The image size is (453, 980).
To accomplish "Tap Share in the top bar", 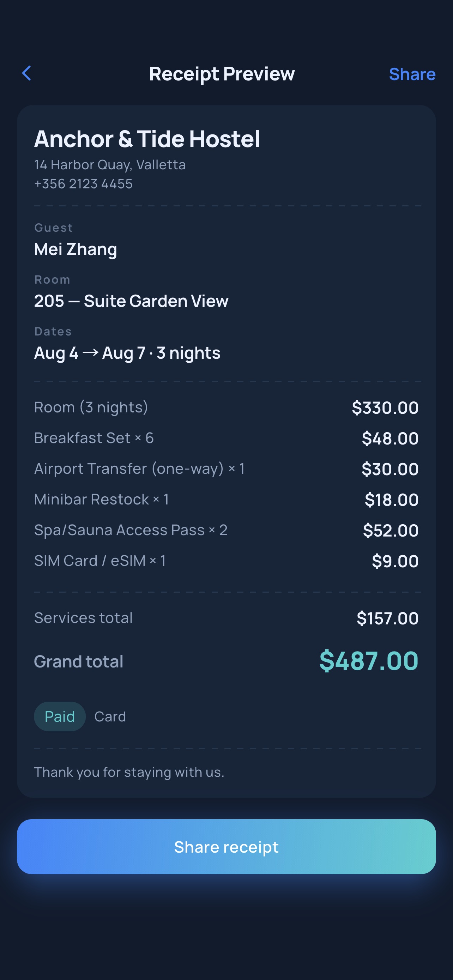I will [x=412, y=74].
